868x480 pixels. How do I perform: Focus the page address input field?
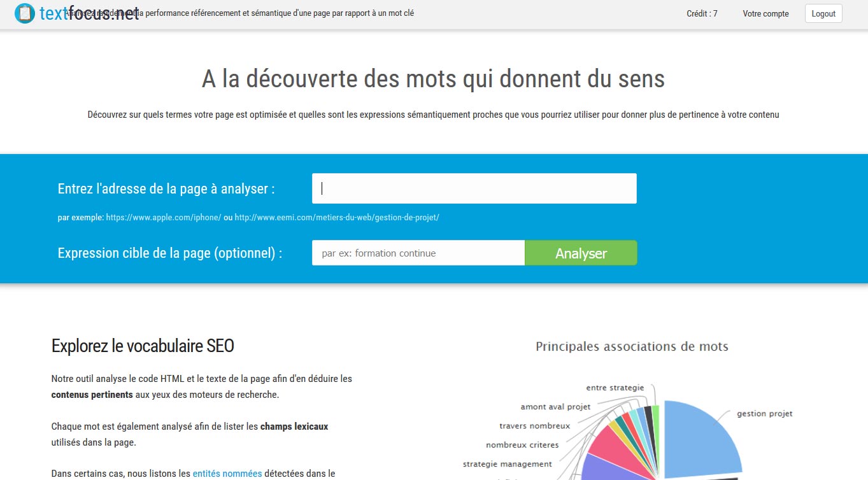474,188
